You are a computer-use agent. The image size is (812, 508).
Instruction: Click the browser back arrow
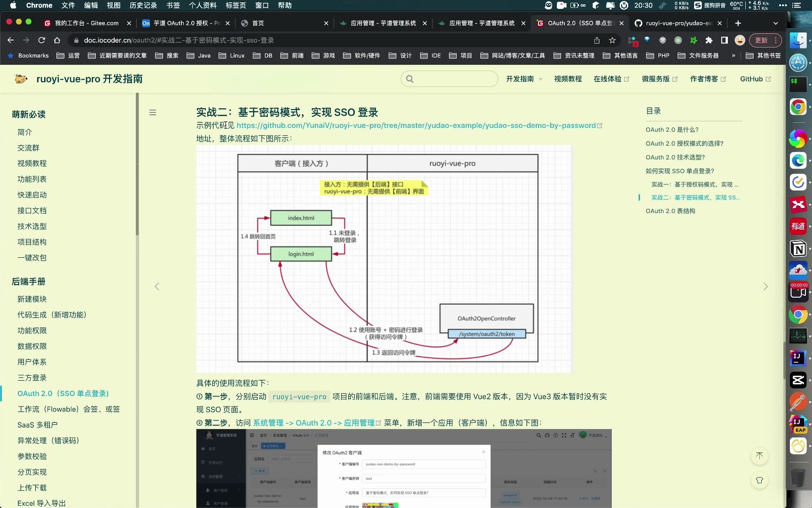(10, 40)
